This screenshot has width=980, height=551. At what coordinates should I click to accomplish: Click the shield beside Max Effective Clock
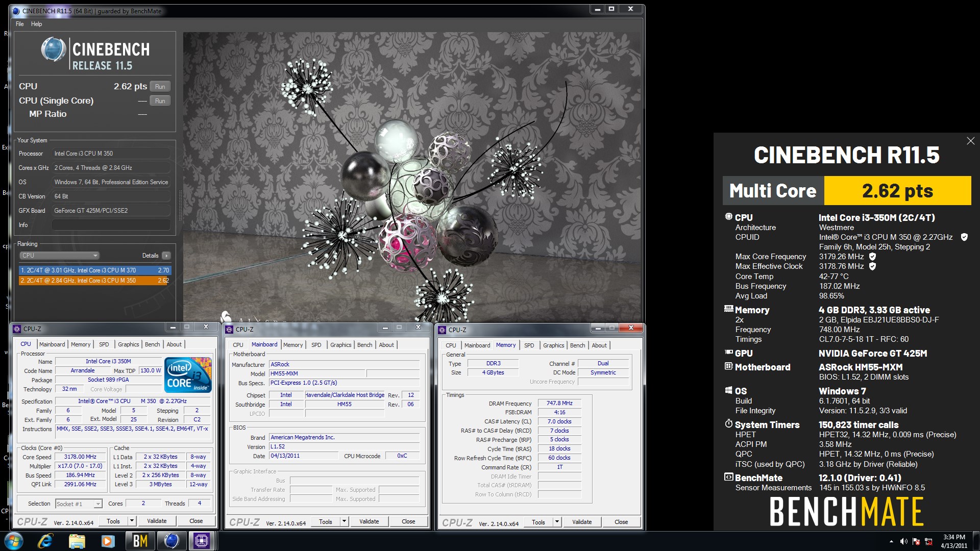(872, 266)
